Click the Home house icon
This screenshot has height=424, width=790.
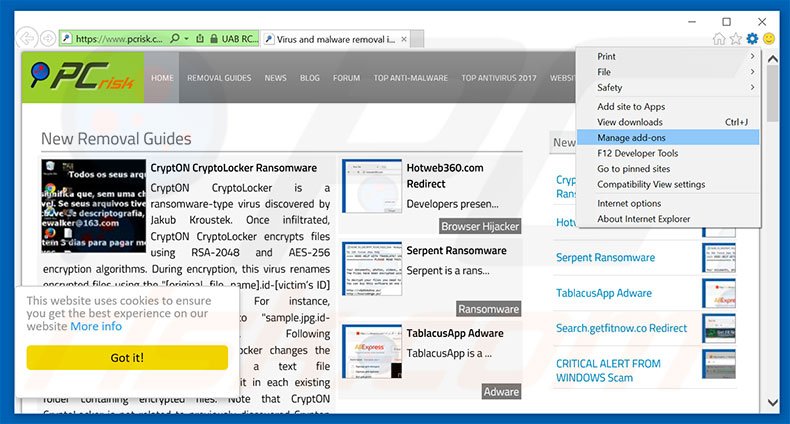tap(719, 39)
